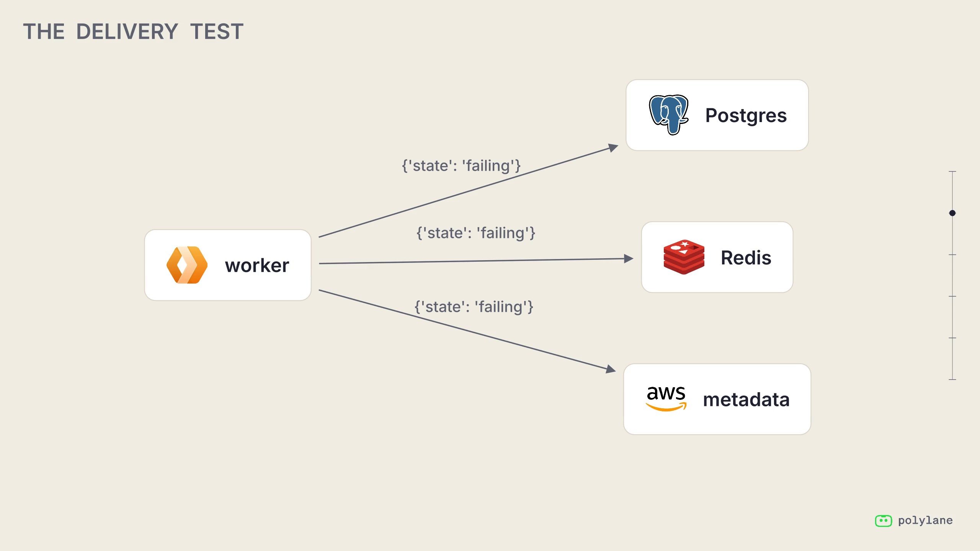
Task: Click the state failing label above Redis arrow
Action: click(x=476, y=233)
